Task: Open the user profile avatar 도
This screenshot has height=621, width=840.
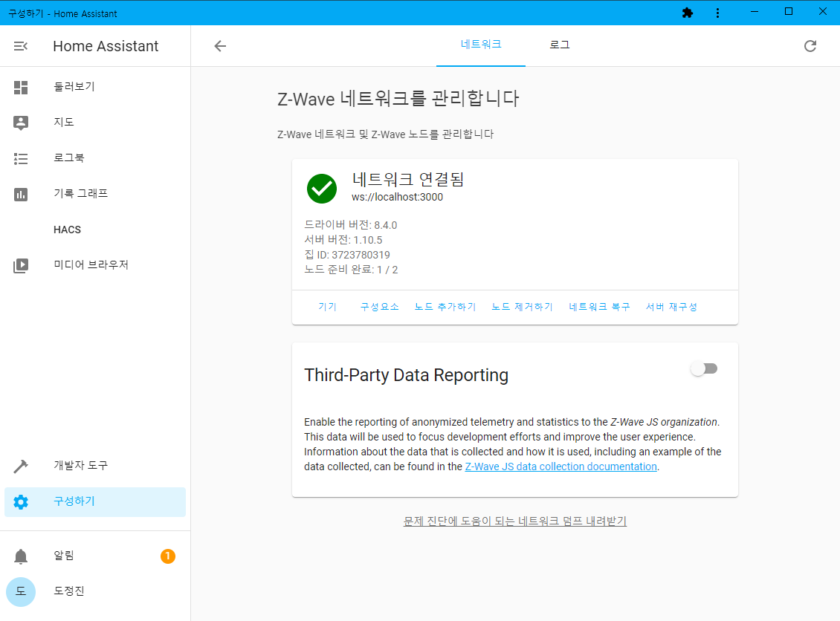Action: click(20, 591)
